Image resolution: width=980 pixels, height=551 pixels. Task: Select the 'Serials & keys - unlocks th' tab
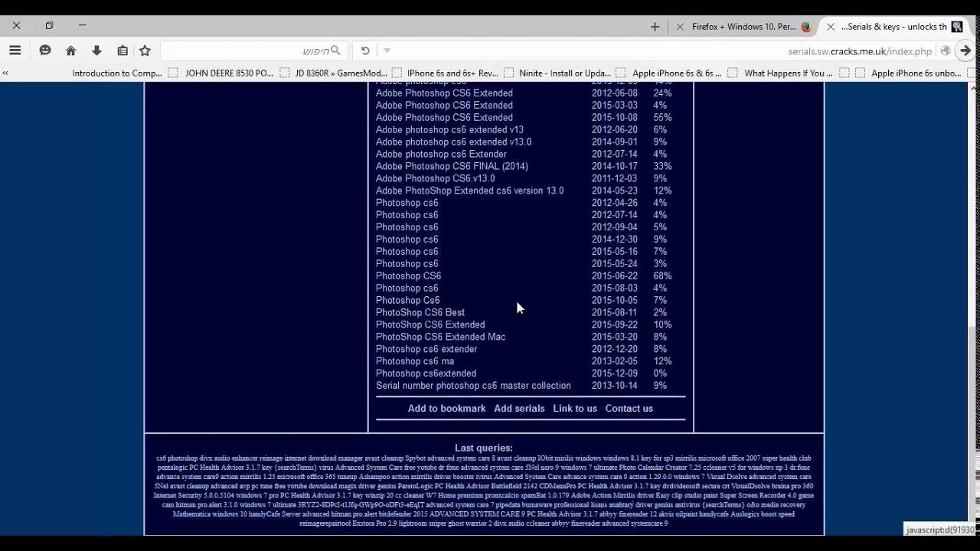tap(894, 27)
